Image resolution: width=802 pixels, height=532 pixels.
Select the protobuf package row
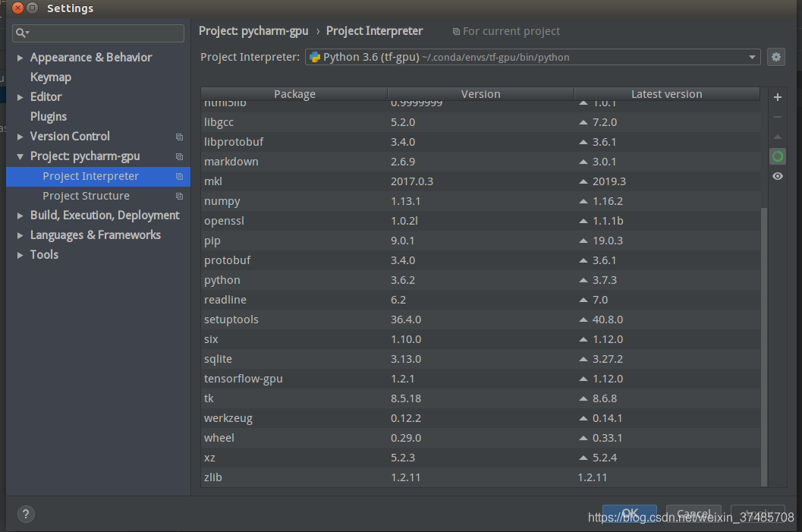click(x=481, y=260)
